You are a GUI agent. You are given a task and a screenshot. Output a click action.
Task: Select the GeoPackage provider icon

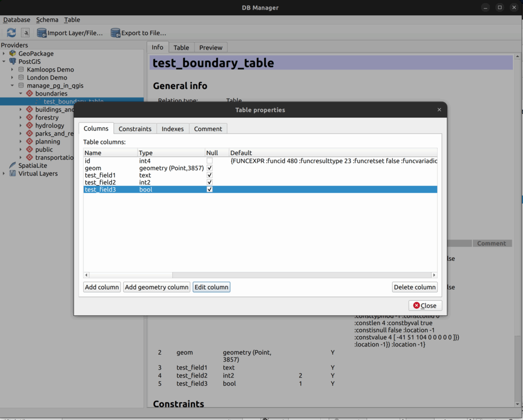tap(13, 54)
